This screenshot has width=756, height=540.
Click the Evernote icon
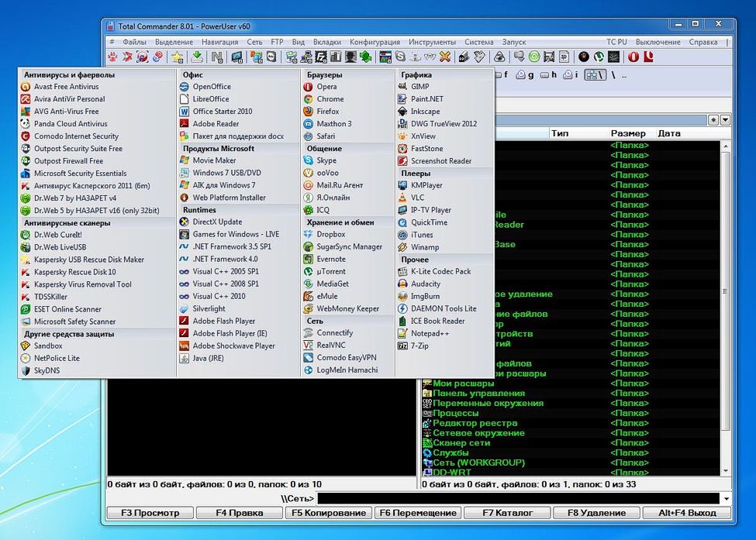(308, 260)
